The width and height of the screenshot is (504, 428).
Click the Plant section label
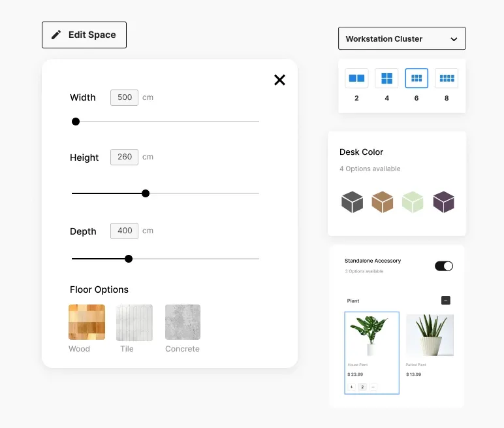[353, 301]
